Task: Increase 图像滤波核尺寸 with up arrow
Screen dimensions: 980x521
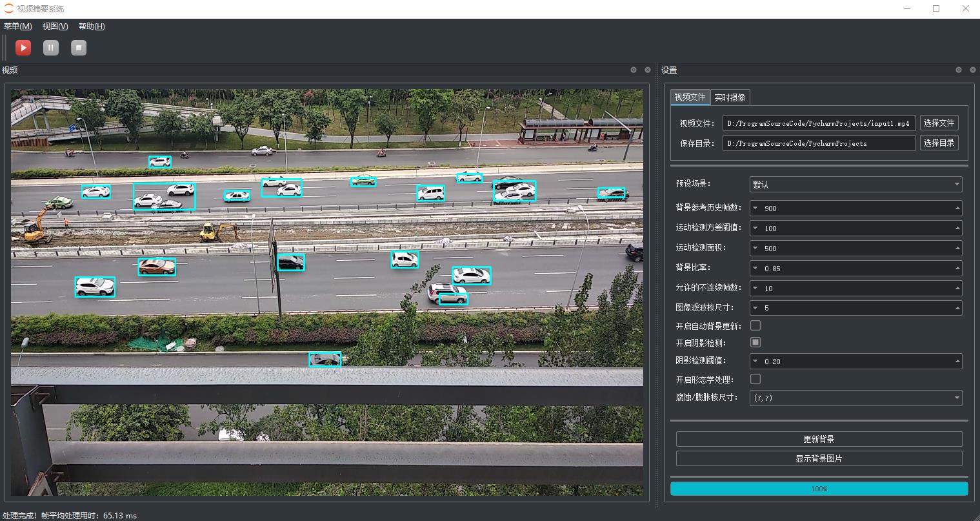Action: [957, 308]
